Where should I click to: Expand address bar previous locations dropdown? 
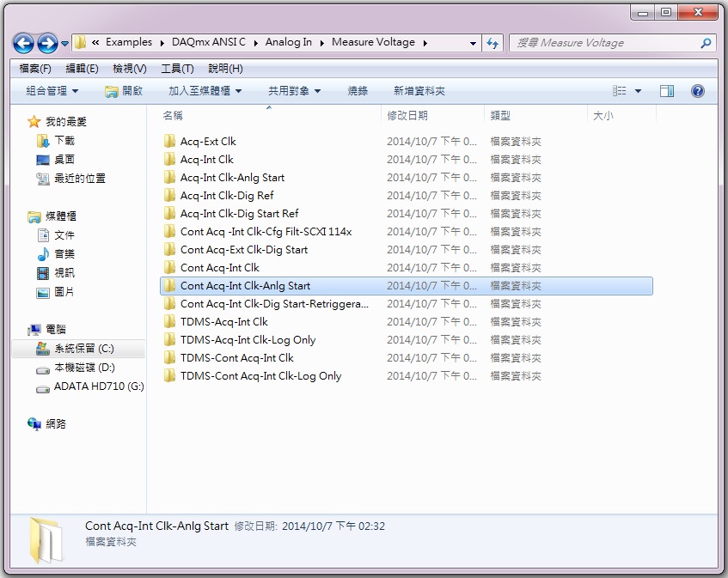[x=473, y=43]
